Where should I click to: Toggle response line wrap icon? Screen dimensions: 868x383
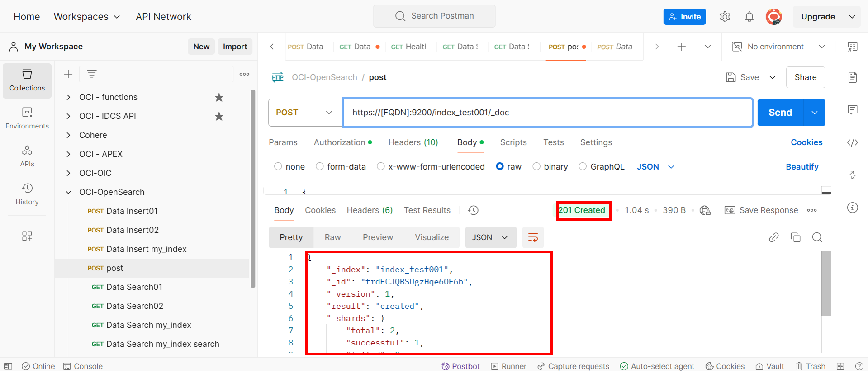pyautogui.click(x=533, y=237)
